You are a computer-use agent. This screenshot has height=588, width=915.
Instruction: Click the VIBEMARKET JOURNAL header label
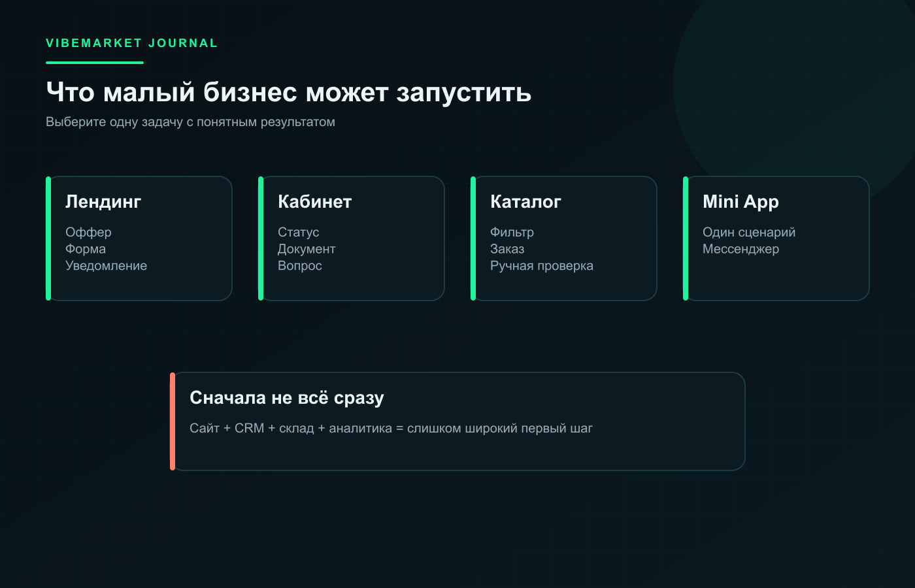point(131,43)
